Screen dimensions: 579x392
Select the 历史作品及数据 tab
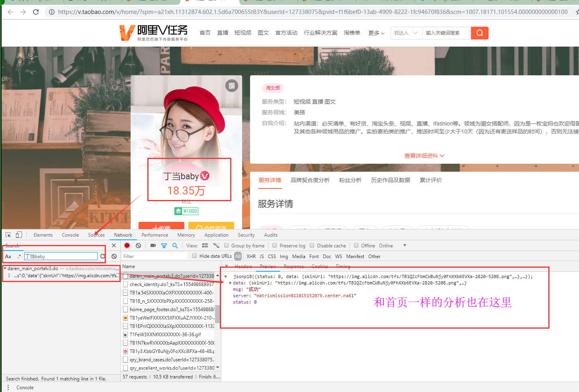click(390, 180)
